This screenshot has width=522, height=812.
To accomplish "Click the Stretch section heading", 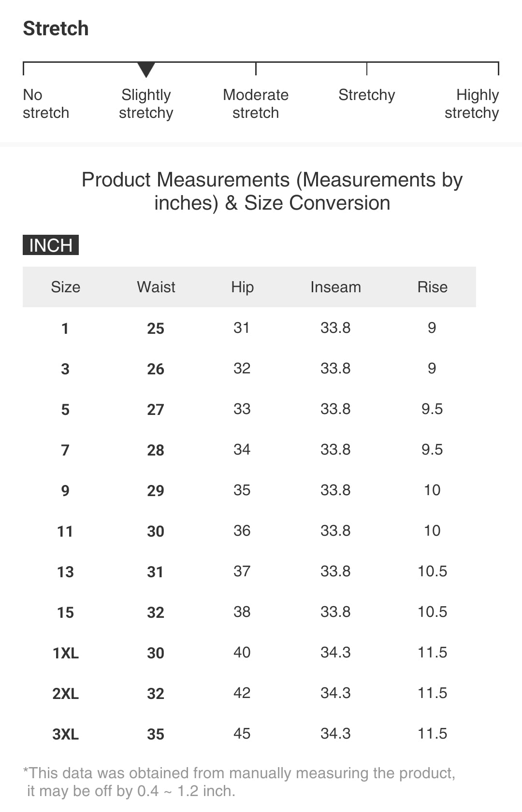I will click(56, 28).
